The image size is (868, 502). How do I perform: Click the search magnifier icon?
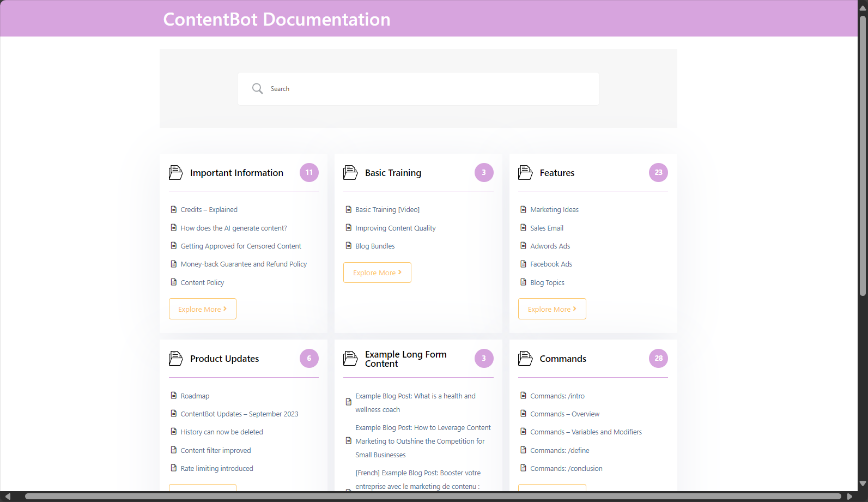pyautogui.click(x=257, y=88)
